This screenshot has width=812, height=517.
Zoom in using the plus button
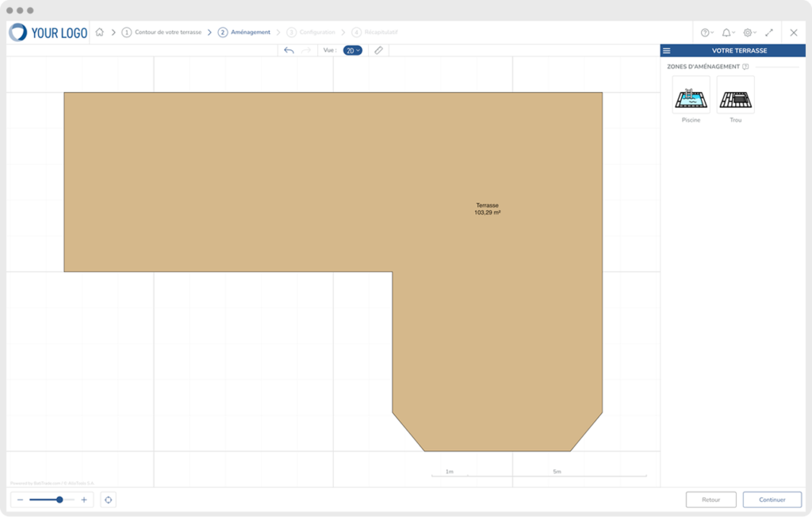[x=84, y=500]
